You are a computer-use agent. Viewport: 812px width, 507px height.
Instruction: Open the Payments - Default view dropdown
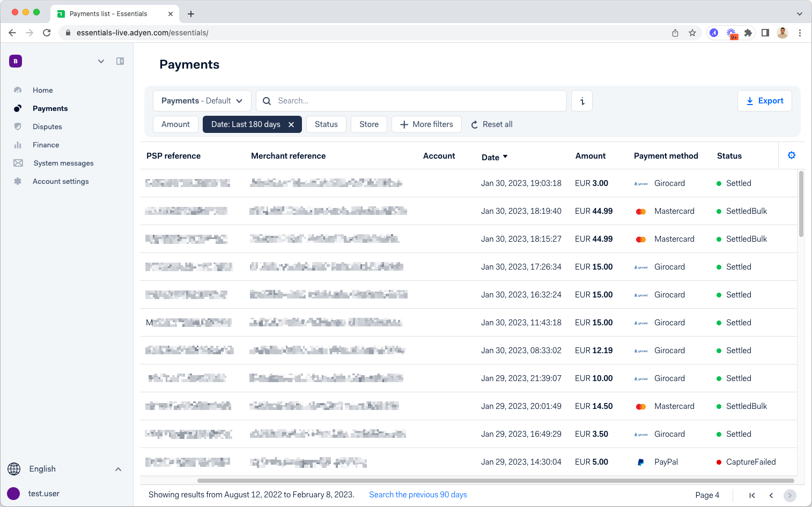click(x=202, y=101)
